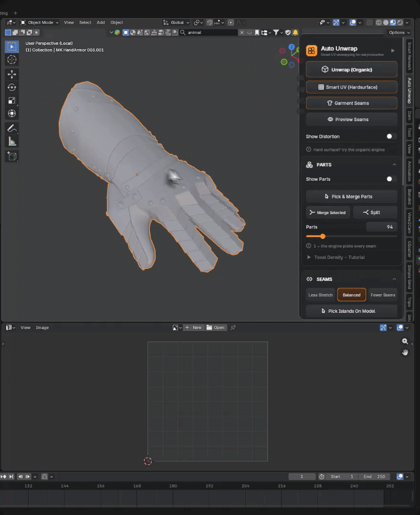Screen dimensions: 420x515
Task: Clear the 'animal' search with X icon
Action: [x=242, y=32]
